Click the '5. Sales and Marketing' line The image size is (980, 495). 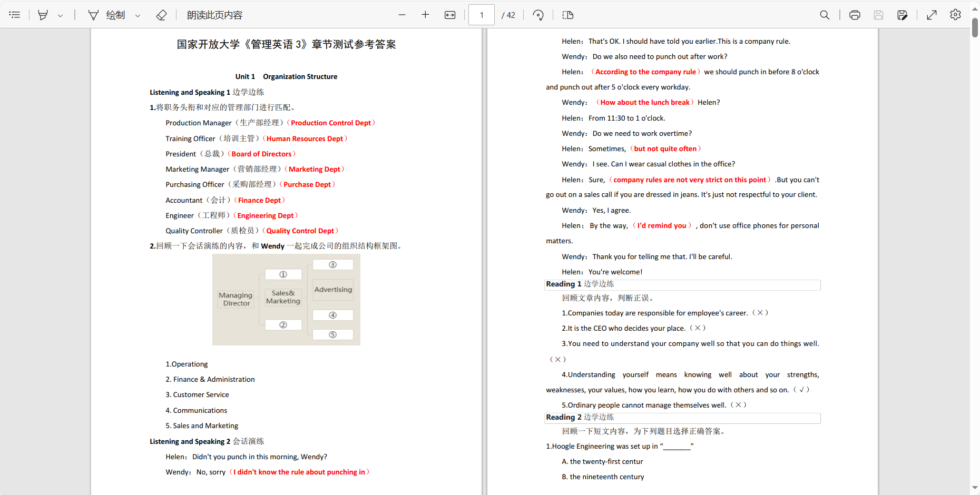point(202,425)
